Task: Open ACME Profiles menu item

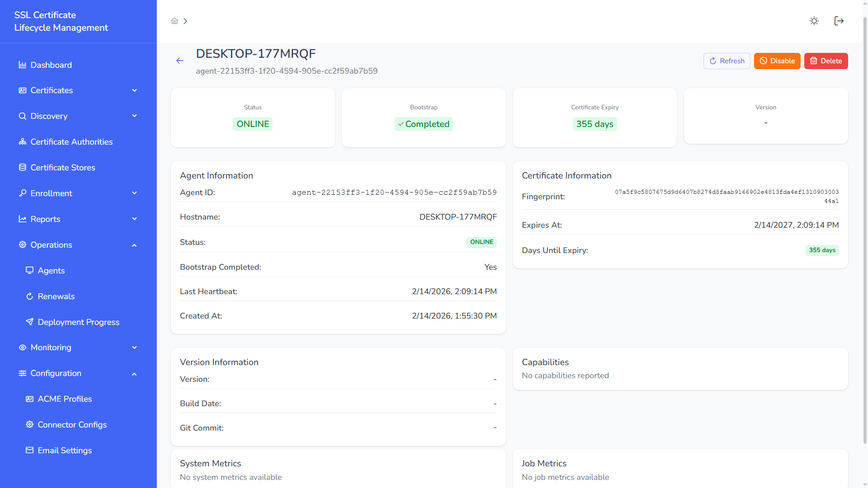Action: point(65,399)
